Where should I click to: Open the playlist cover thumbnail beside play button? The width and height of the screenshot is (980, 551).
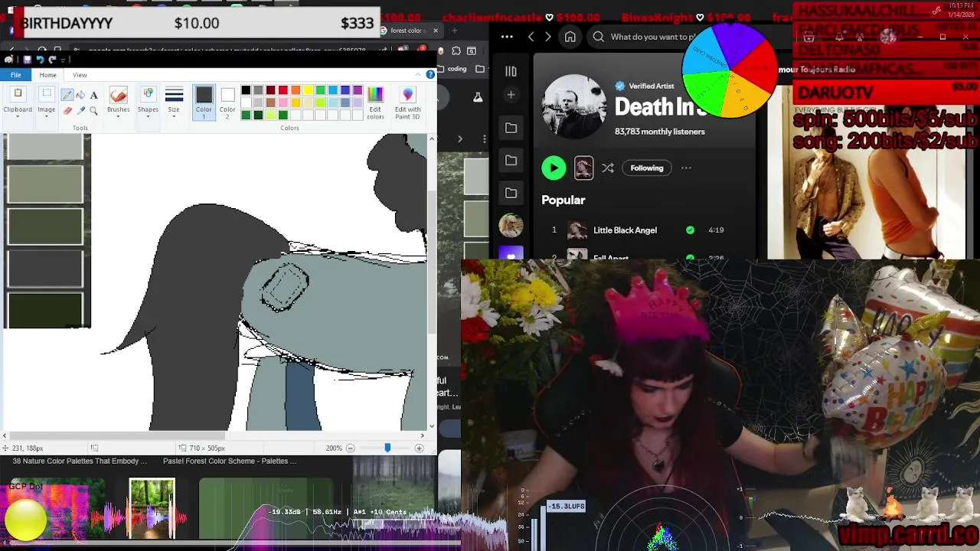pos(583,168)
